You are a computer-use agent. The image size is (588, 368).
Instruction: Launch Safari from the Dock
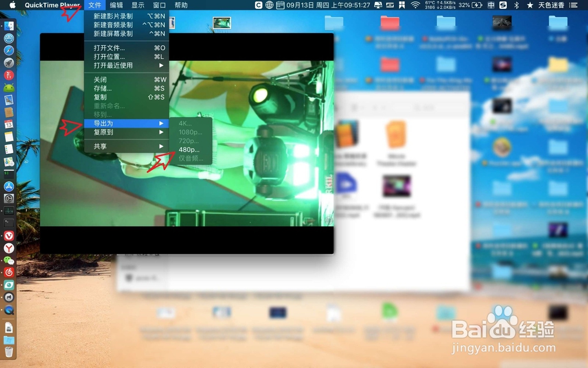(x=8, y=50)
